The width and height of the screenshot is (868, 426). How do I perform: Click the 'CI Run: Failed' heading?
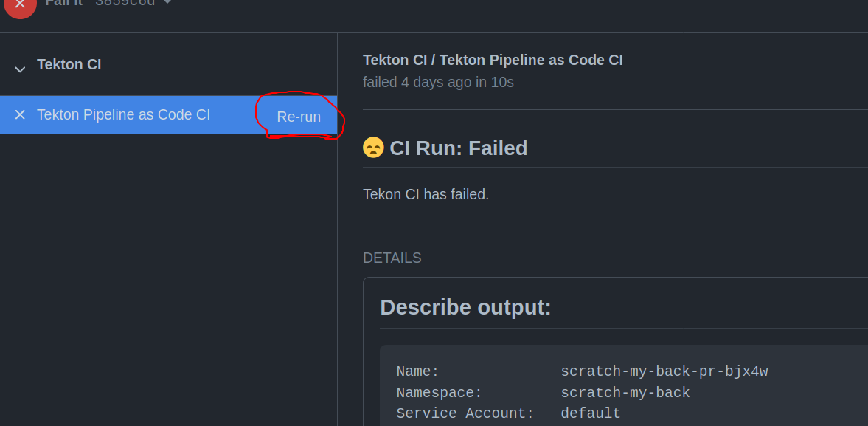click(458, 148)
